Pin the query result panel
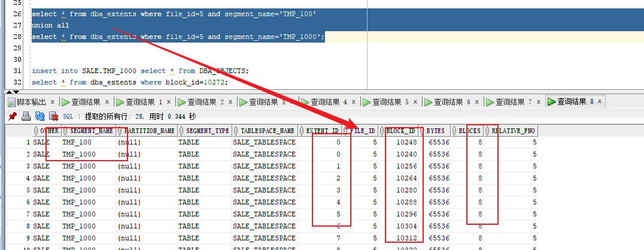This screenshot has width=644, height=250. (13, 116)
